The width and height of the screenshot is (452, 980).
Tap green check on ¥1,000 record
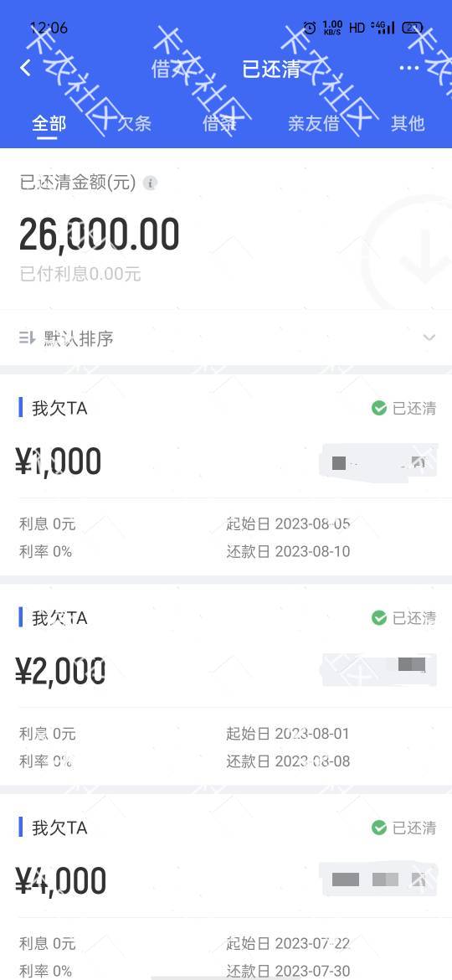[x=379, y=408]
